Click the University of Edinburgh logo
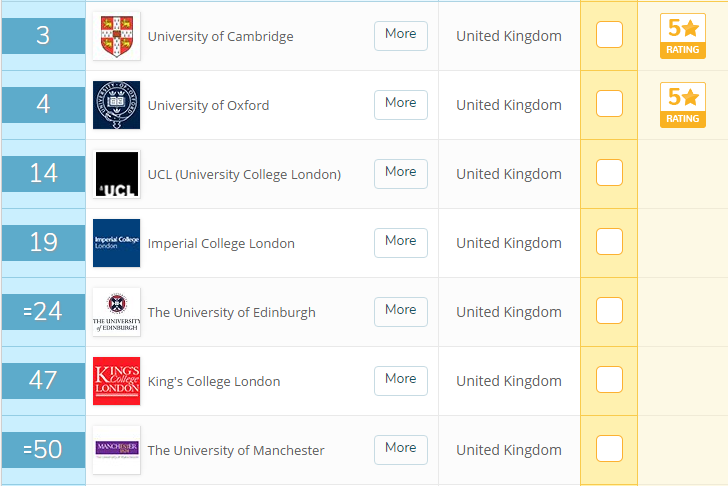Image resolution: width=728 pixels, height=486 pixels. (x=116, y=312)
